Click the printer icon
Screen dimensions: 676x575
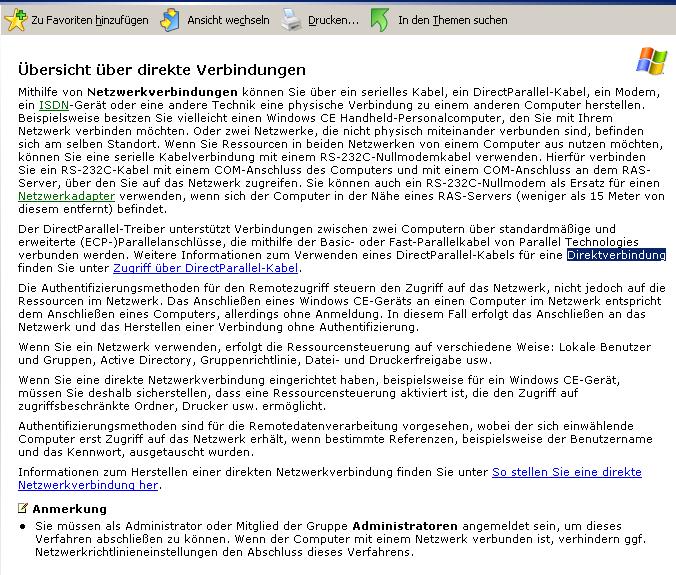[x=291, y=20]
